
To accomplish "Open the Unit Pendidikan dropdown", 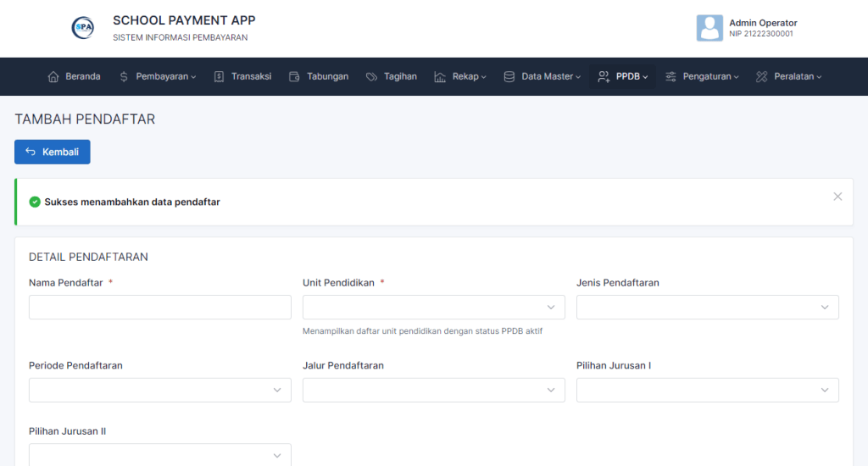I will (433, 308).
